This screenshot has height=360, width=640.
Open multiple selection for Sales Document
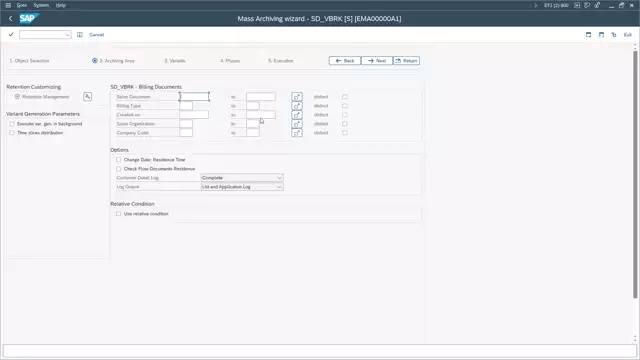[x=297, y=97]
